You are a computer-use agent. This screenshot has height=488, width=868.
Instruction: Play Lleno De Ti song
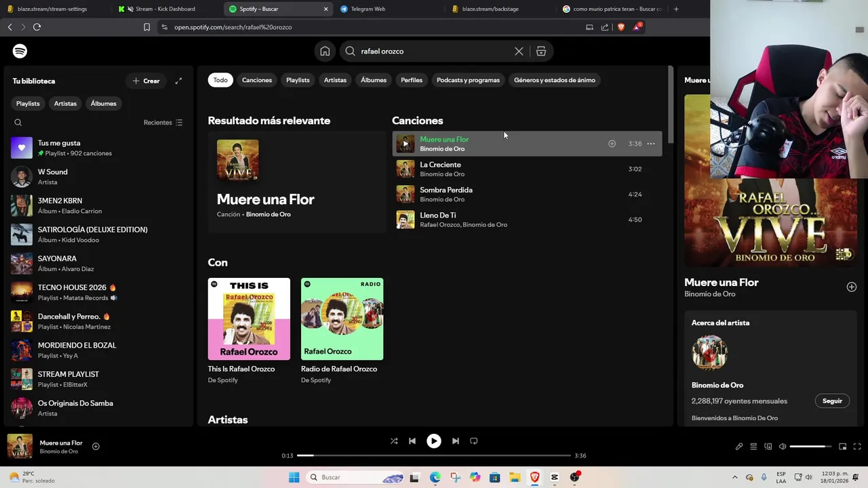tap(527, 220)
